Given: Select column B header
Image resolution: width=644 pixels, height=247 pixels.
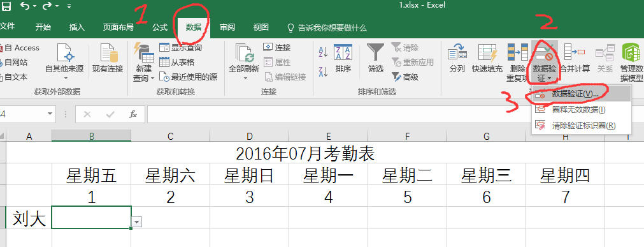Looking at the screenshot, I should pos(92,136).
